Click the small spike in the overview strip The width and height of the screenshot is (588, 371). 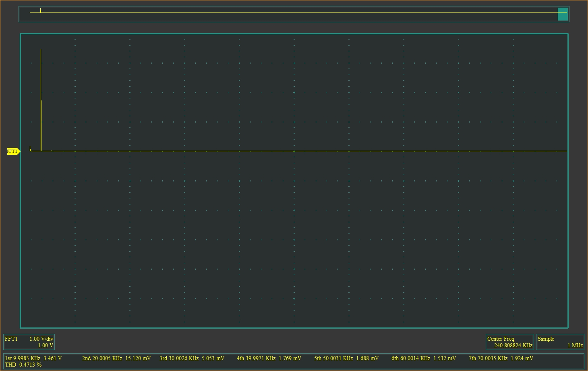click(41, 10)
